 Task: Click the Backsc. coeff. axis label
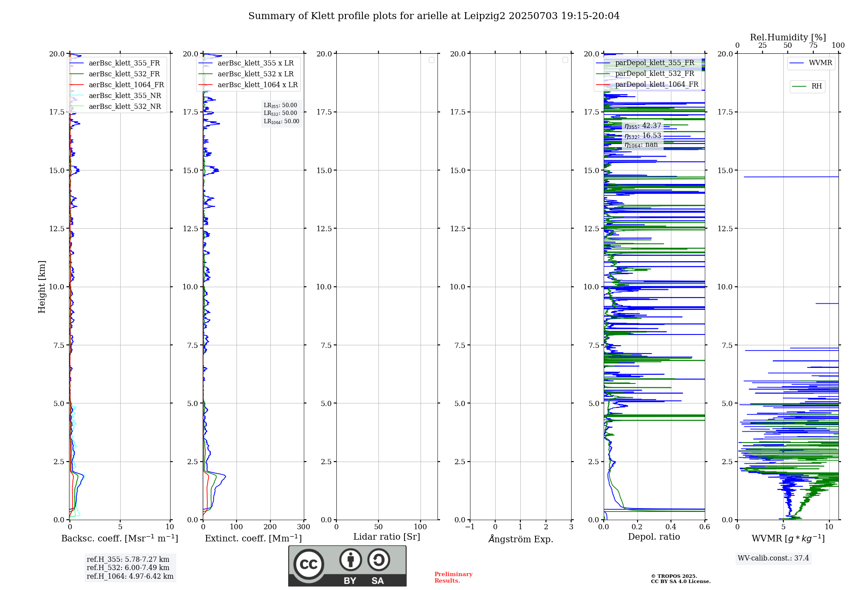click(x=120, y=538)
